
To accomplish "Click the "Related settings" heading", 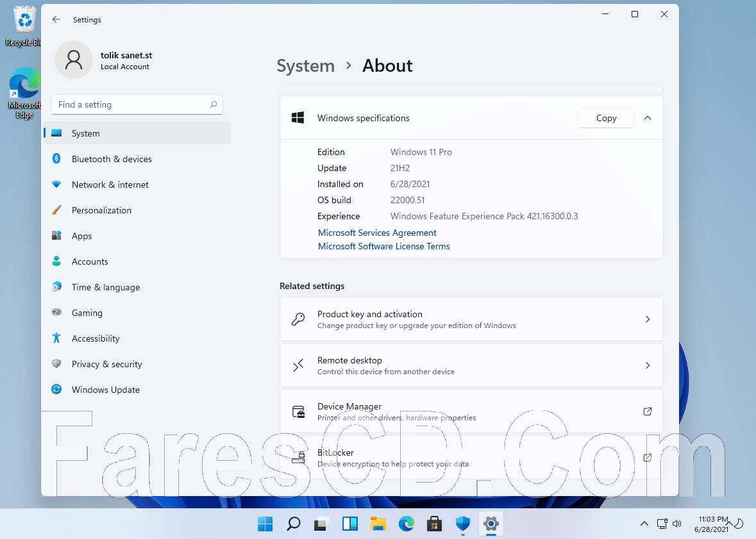I will [x=312, y=286].
